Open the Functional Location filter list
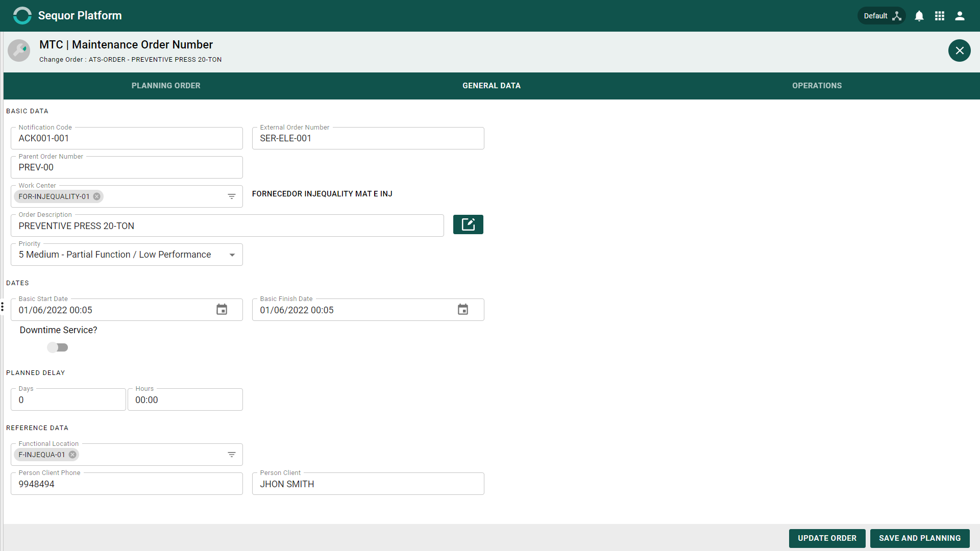The height and width of the screenshot is (551, 980). pyautogui.click(x=232, y=455)
